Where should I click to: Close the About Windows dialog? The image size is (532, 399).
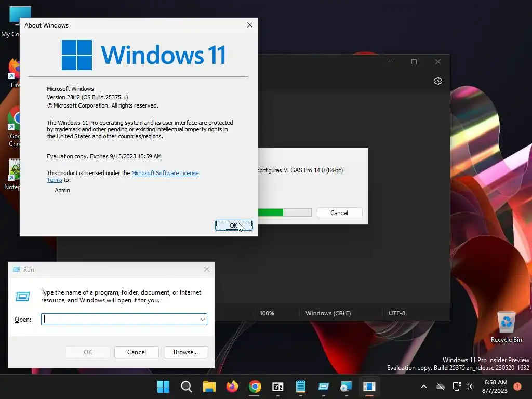[250, 25]
